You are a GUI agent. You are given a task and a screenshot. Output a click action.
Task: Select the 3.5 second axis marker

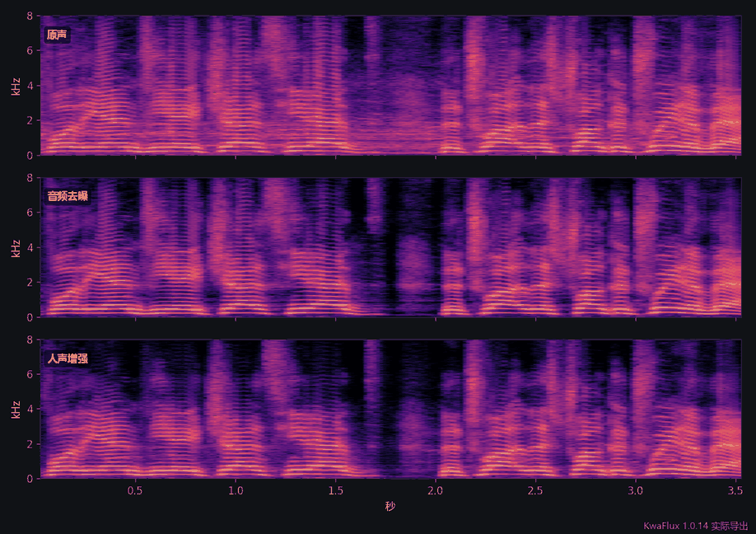735,490
